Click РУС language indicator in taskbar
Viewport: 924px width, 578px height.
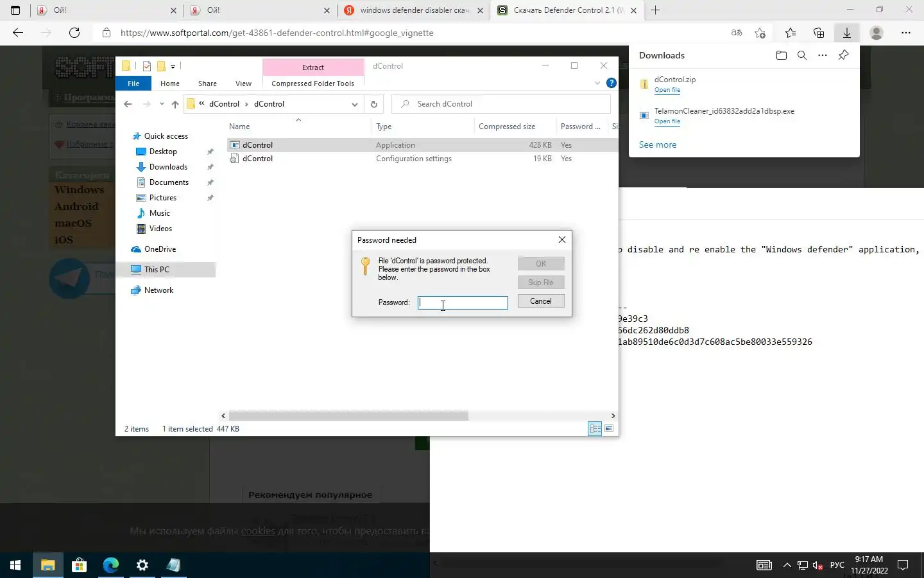click(837, 565)
